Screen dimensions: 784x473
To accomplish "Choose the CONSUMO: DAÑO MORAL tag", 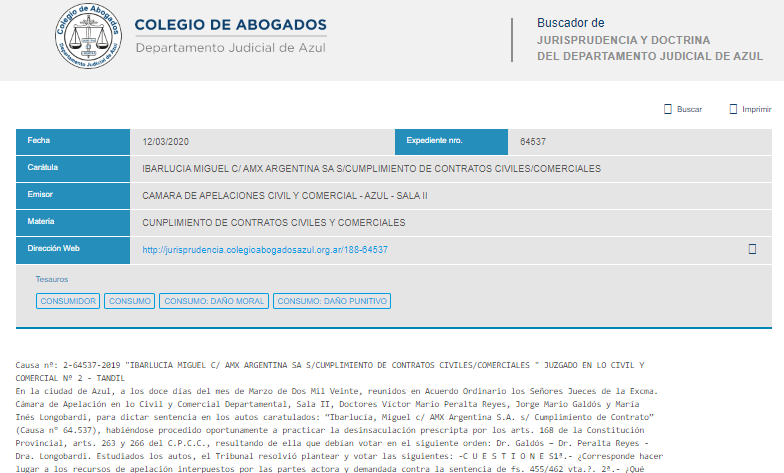I will coord(214,301).
